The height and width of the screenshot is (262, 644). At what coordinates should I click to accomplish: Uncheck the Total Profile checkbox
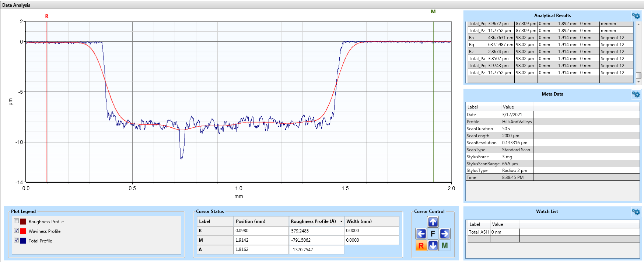tap(16, 240)
